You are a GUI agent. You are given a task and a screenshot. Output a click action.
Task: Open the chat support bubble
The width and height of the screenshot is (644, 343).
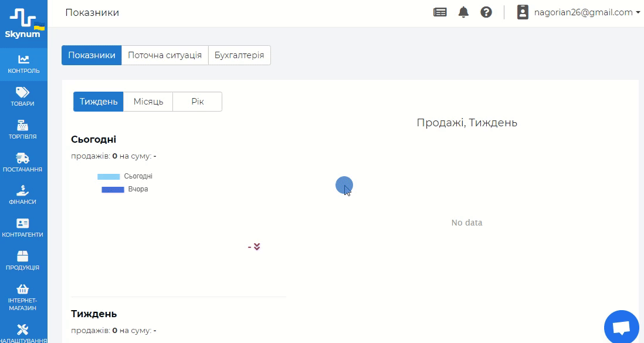621,327
